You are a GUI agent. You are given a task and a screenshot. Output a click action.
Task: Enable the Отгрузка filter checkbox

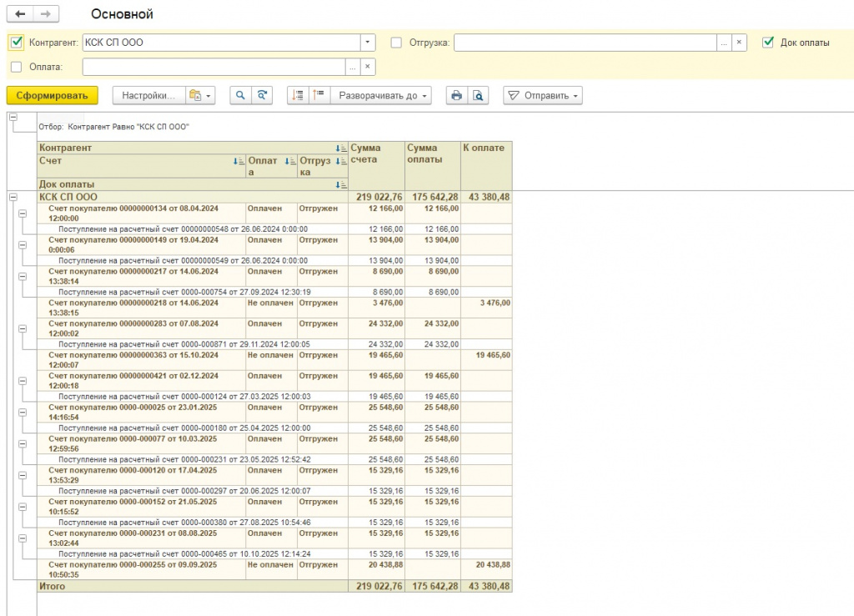pyautogui.click(x=396, y=43)
